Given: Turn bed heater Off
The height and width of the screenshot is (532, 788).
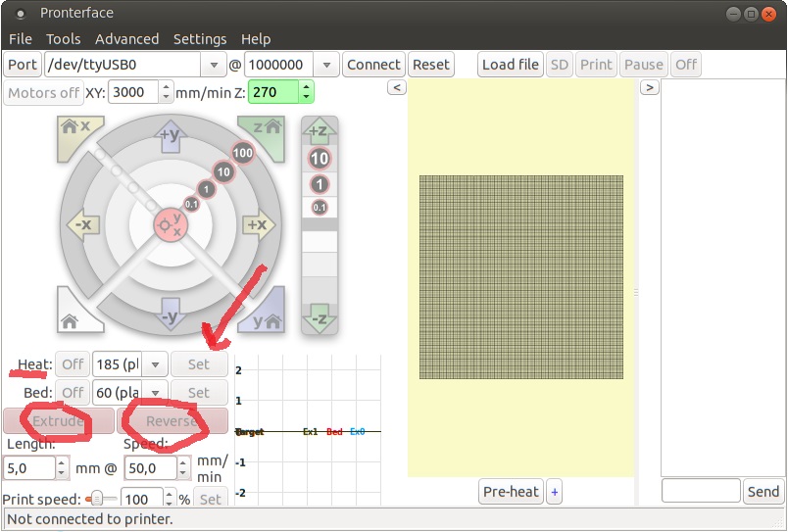Looking at the screenshot, I should [x=73, y=393].
